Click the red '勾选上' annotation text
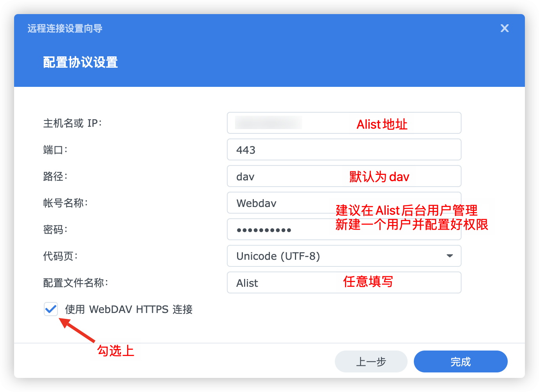Viewport: 539px width, 392px height. point(116,351)
